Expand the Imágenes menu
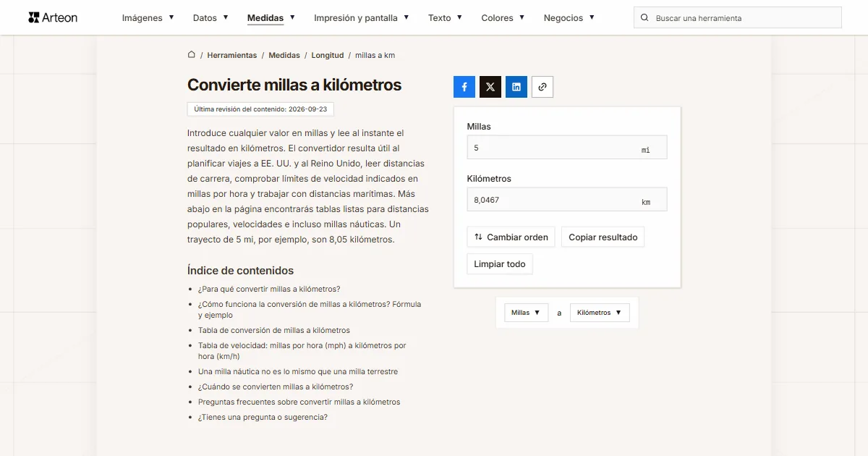 [148, 18]
